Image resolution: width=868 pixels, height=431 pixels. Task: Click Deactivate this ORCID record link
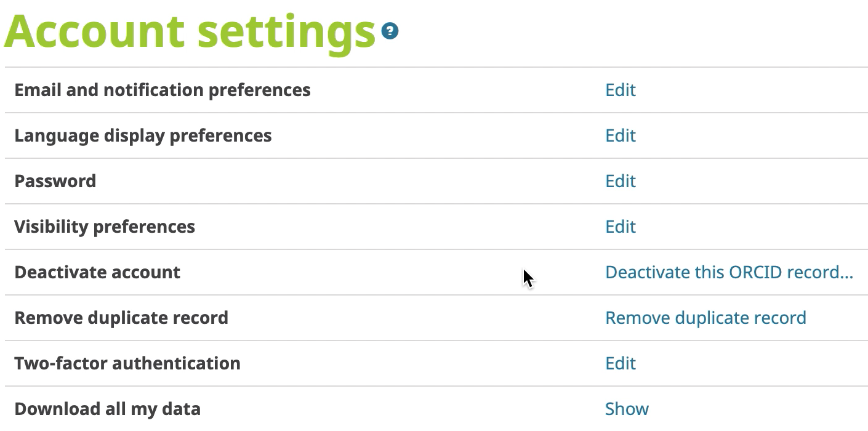coord(729,272)
